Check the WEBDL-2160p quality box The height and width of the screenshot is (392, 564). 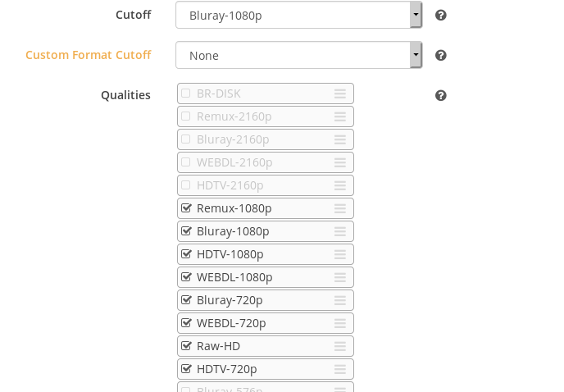[186, 162]
